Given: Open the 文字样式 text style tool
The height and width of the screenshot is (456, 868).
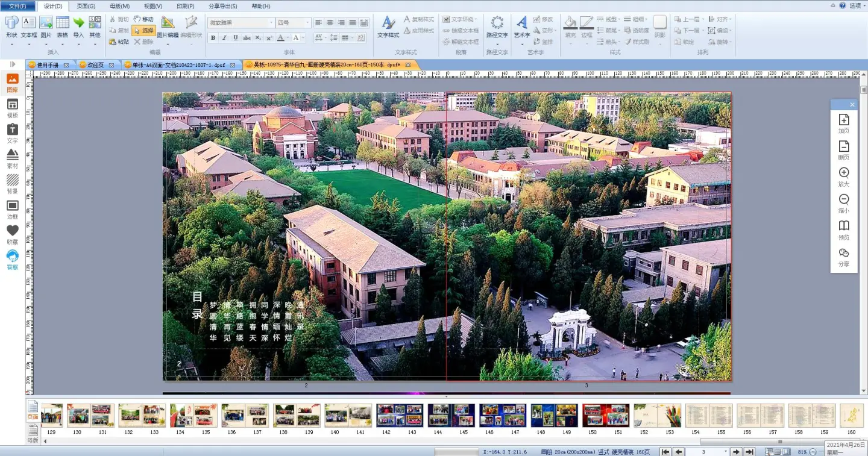Looking at the screenshot, I should tap(388, 27).
